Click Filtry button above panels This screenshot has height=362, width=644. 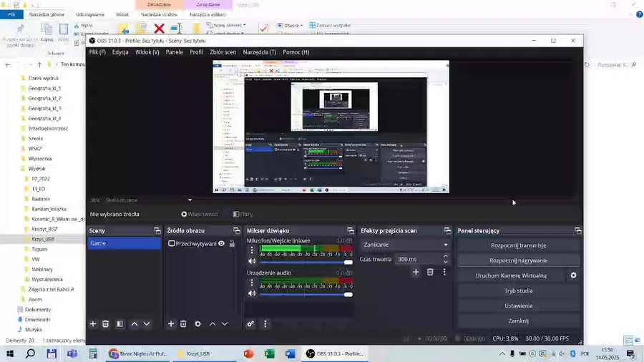tap(243, 214)
